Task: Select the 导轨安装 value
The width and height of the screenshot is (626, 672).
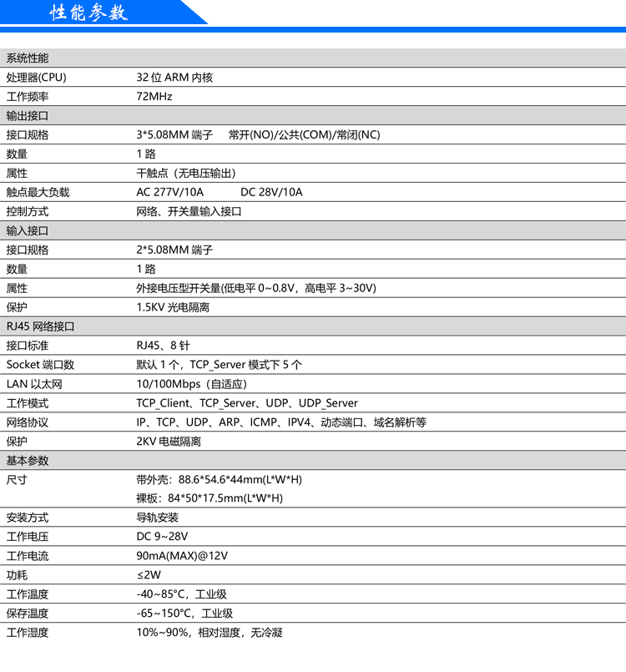Action: pyautogui.click(x=157, y=518)
